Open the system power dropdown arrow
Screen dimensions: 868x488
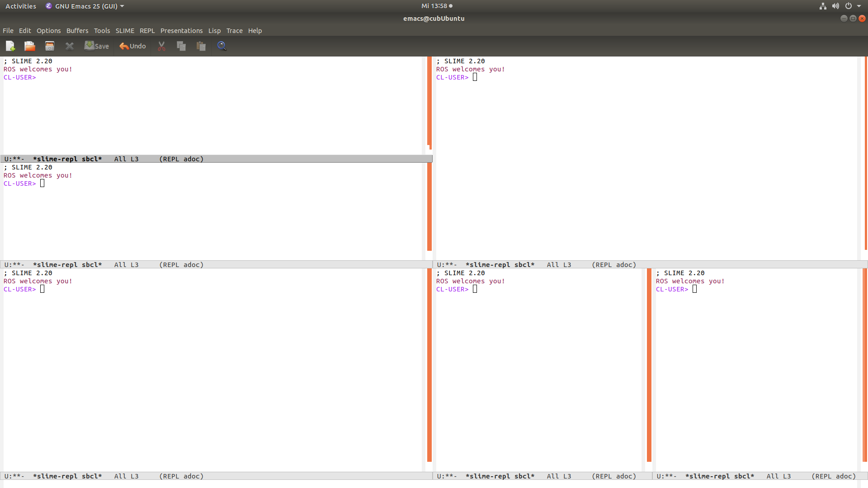tap(859, 6)
